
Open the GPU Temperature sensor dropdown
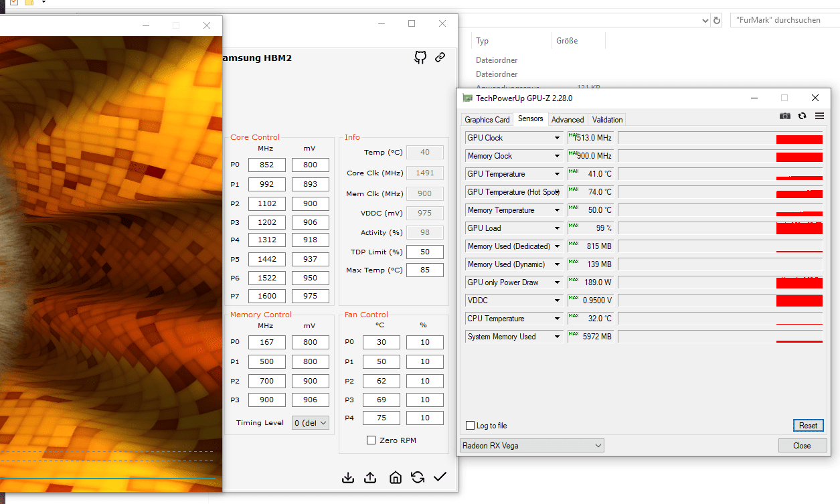tap(557, 174)
